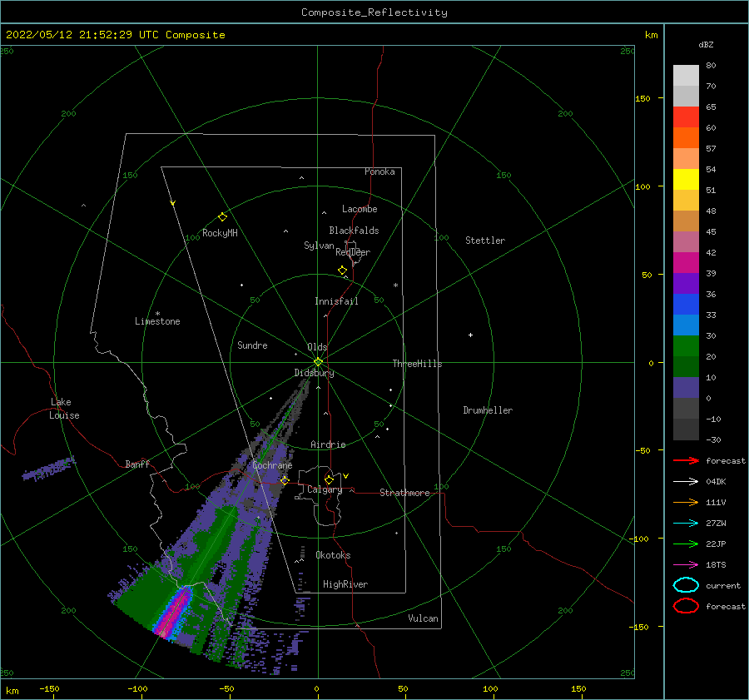Image resolution: width=749 pixels, height=700 pixels.
Task: Click the Banff label
Action: pos(137,464)
